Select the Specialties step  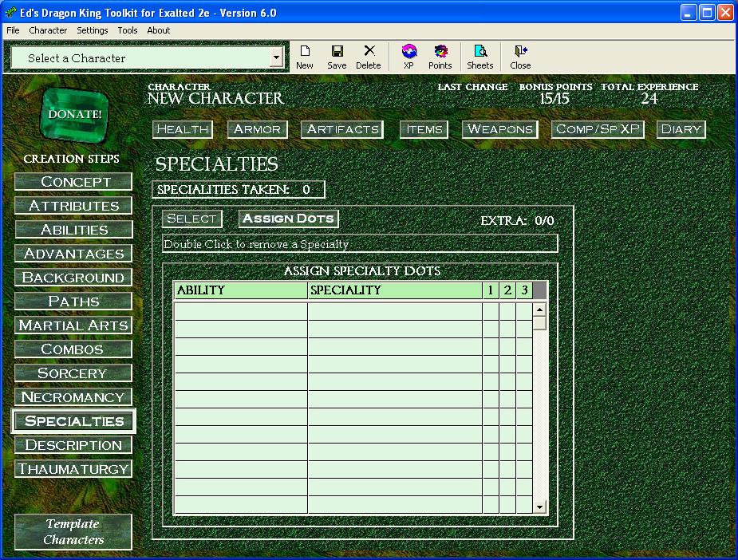point(73,421)
